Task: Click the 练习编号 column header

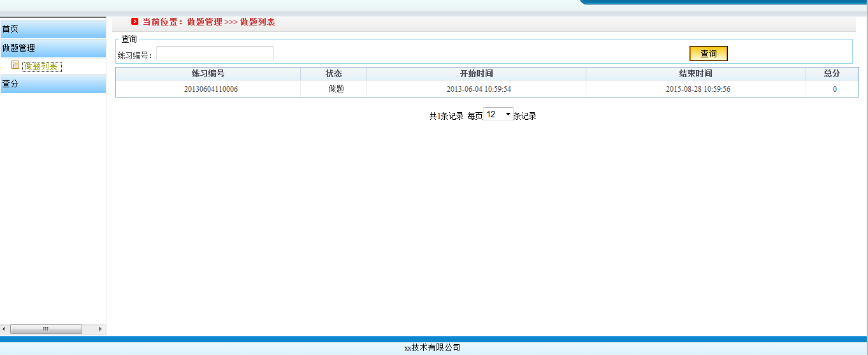Action: click(208, 73)
